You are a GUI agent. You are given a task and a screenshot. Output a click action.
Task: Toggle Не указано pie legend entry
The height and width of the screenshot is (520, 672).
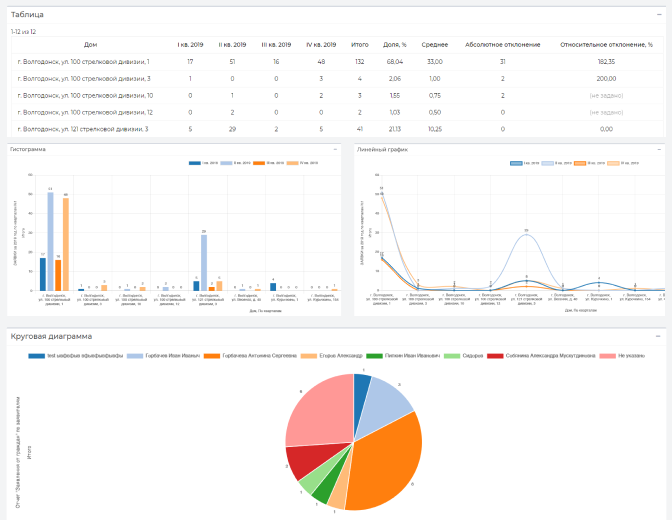[622, 356]
